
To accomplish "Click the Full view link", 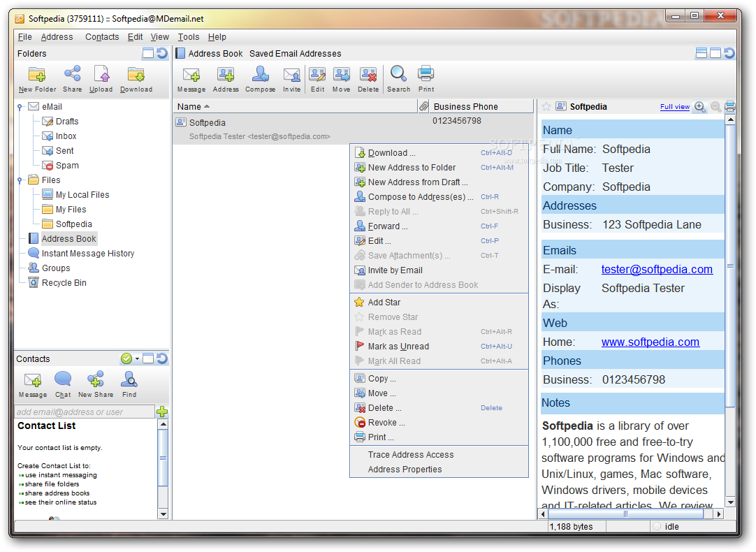I will pyautogui.click(x=674, y=106).
